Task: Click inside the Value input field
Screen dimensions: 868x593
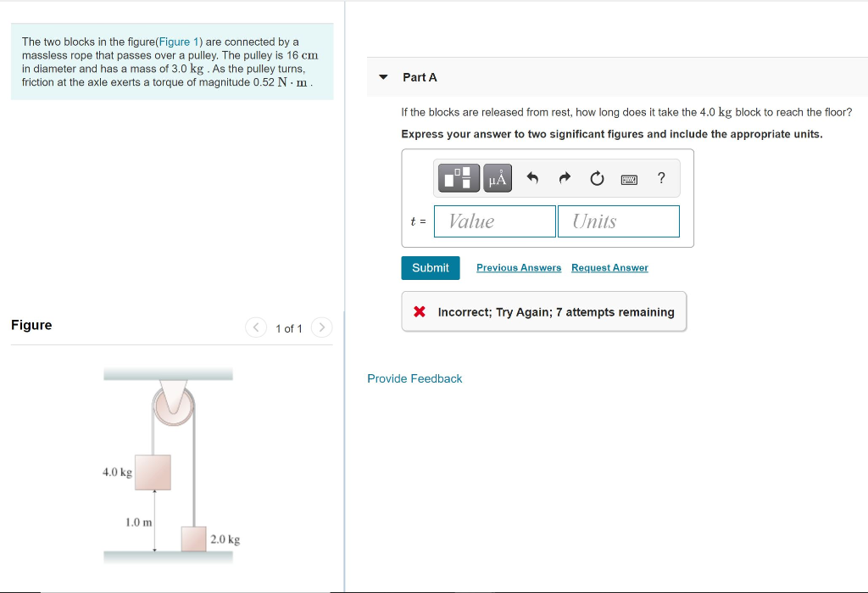Action: (x=494, y=221)
